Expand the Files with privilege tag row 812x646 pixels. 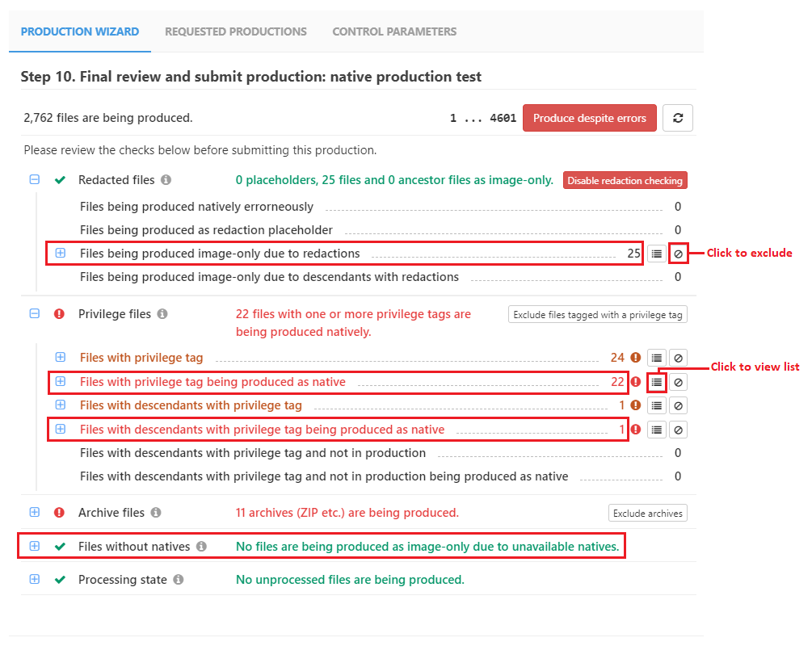61,358
